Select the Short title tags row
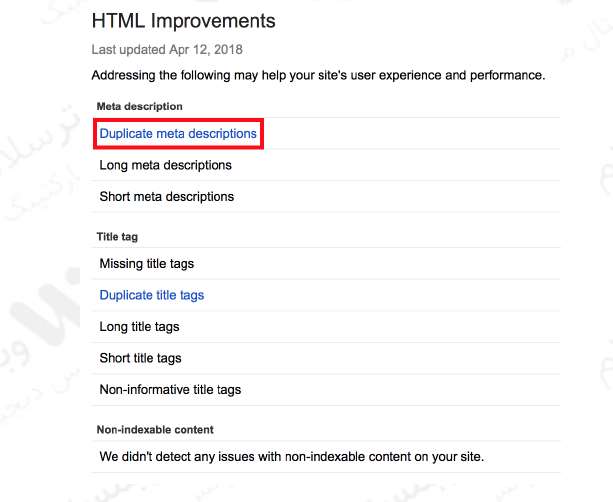 141,358
